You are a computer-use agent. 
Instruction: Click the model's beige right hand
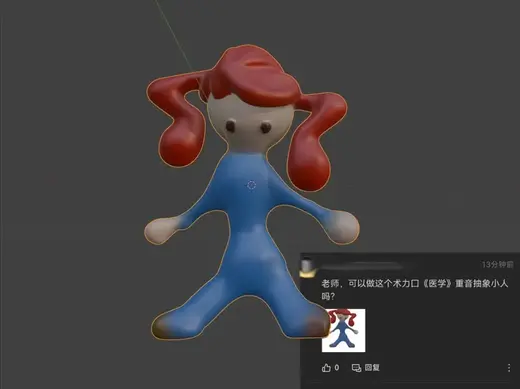[x=343, y=227]
